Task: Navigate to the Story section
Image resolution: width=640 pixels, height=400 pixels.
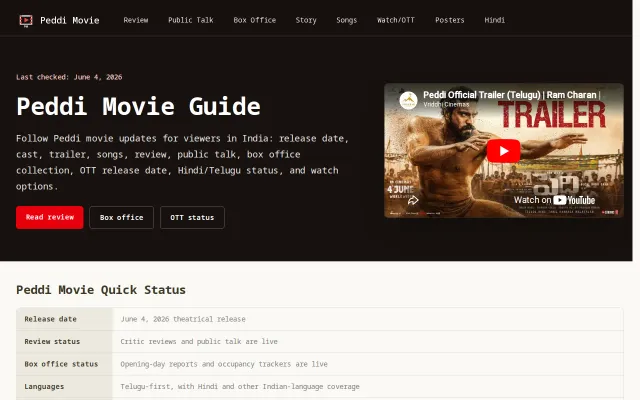Action: (x=306, y=20)
